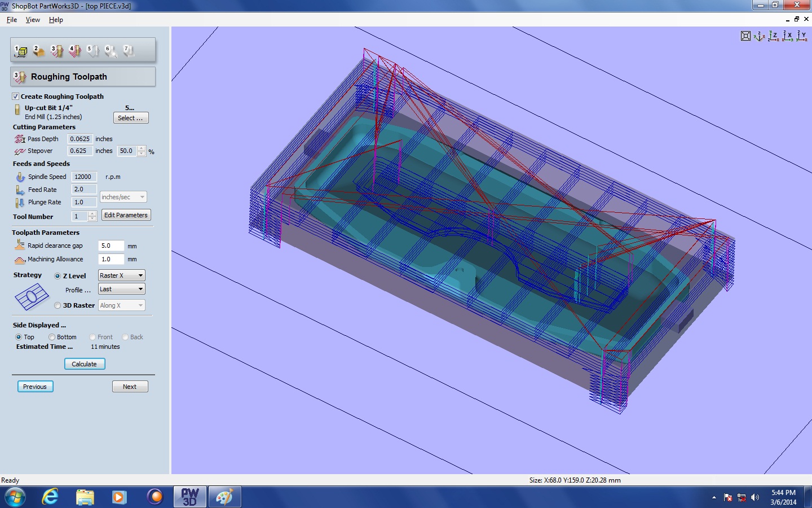Open Windows Explorer from the taskbar
Viewport: 812px width, 508px height.
pos(85,497)
